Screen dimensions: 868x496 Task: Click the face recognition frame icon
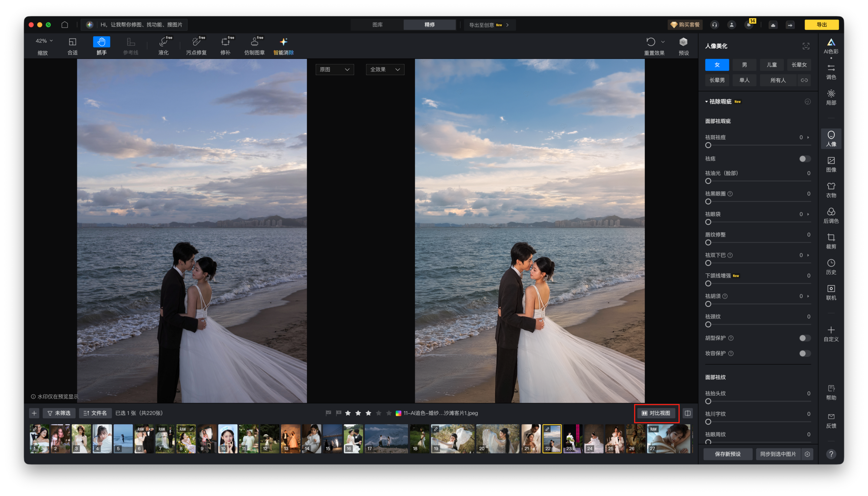pos(806,46)
